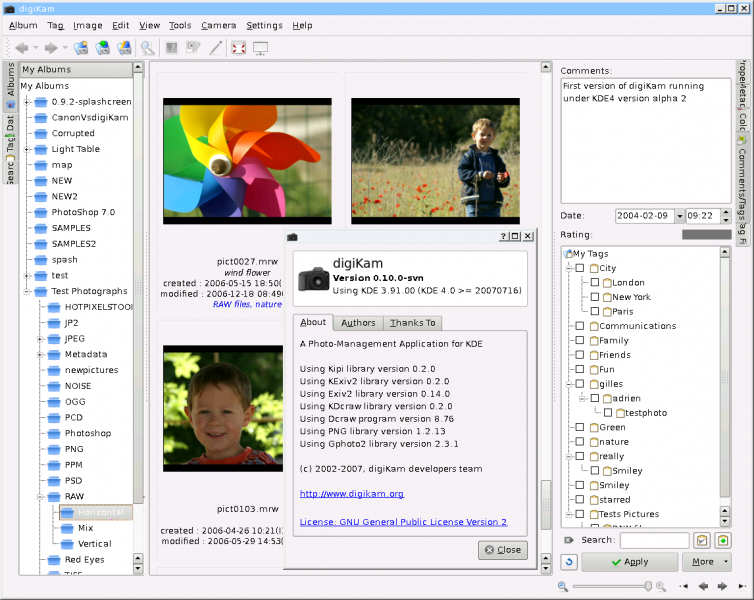Go back using the toolbar back arrow

[22, 48]
